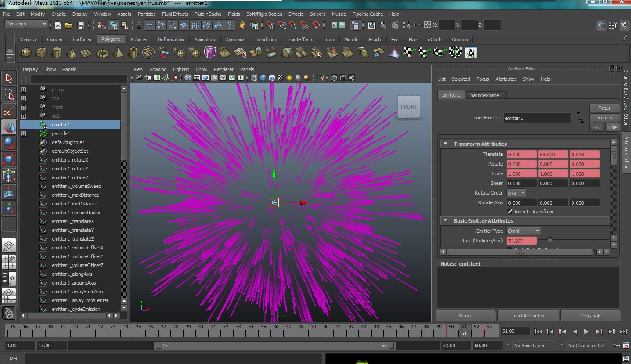631x364 pixels.
Task: Toggle the viewport grid icon
Action: 188,78
